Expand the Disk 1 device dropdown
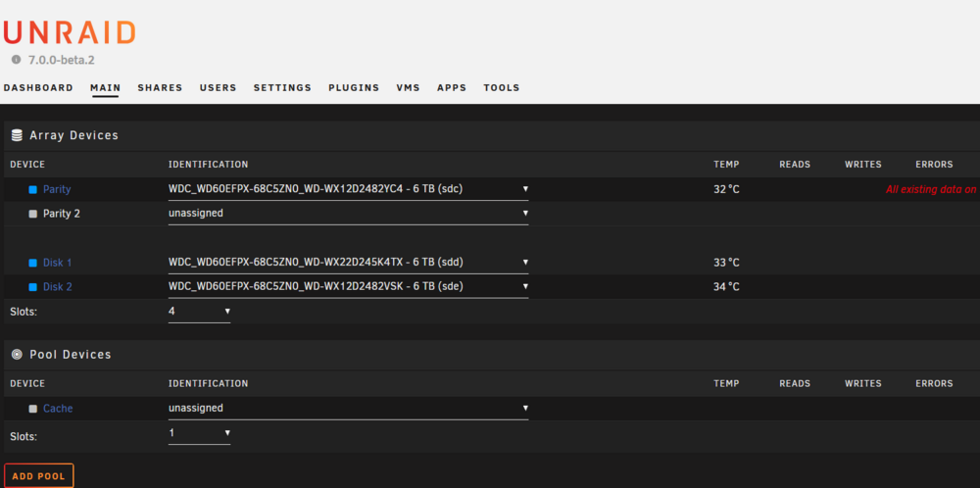 click(348, 263)
